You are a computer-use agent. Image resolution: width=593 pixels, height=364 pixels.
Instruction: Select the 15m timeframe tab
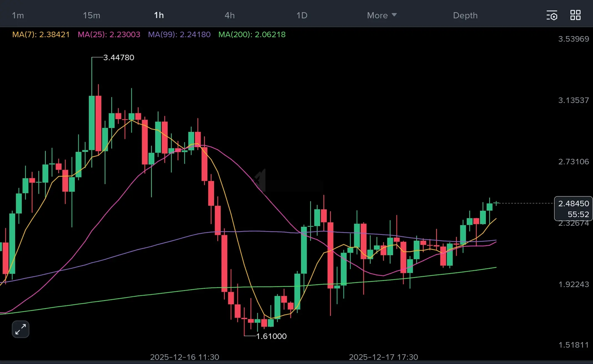[x=91, y=15]
